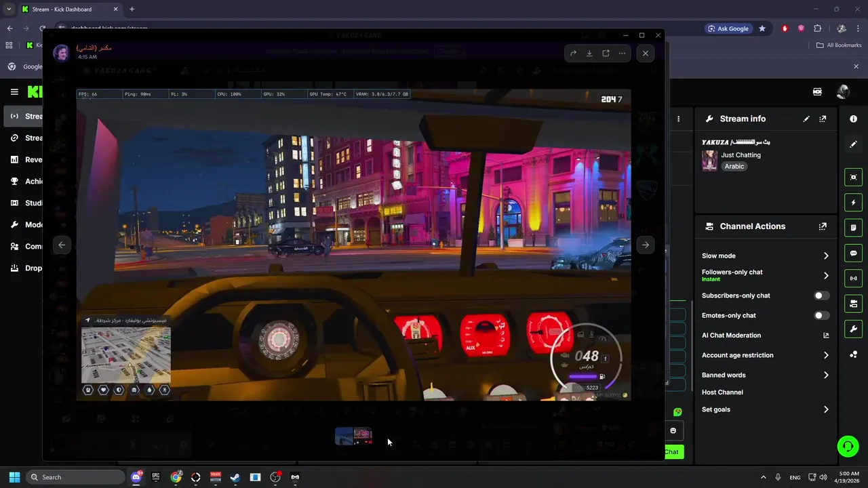Click the sender's avatar in image viewer
The height and width of the screenshot is (488, 868).
[x=61, y=53]
